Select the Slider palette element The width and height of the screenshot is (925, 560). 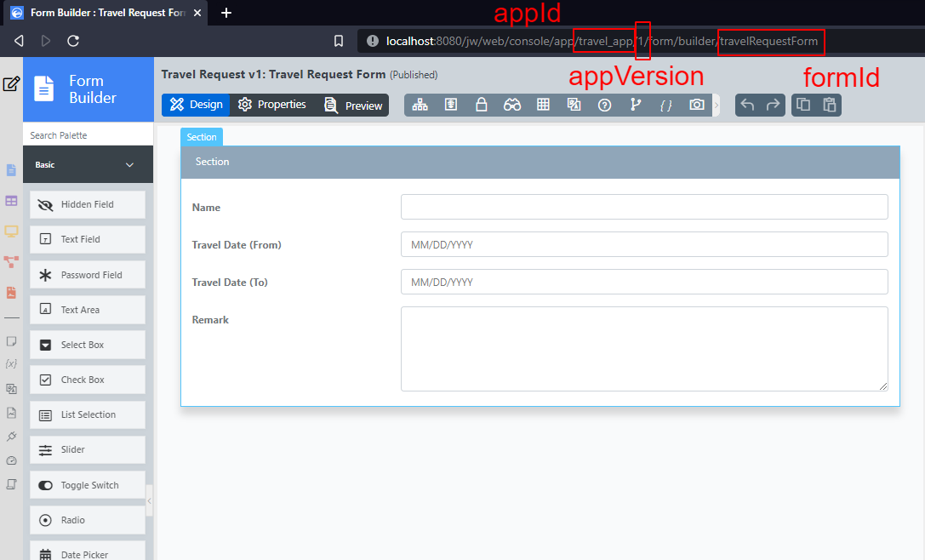pyautogui.click(x=88, y=449)
